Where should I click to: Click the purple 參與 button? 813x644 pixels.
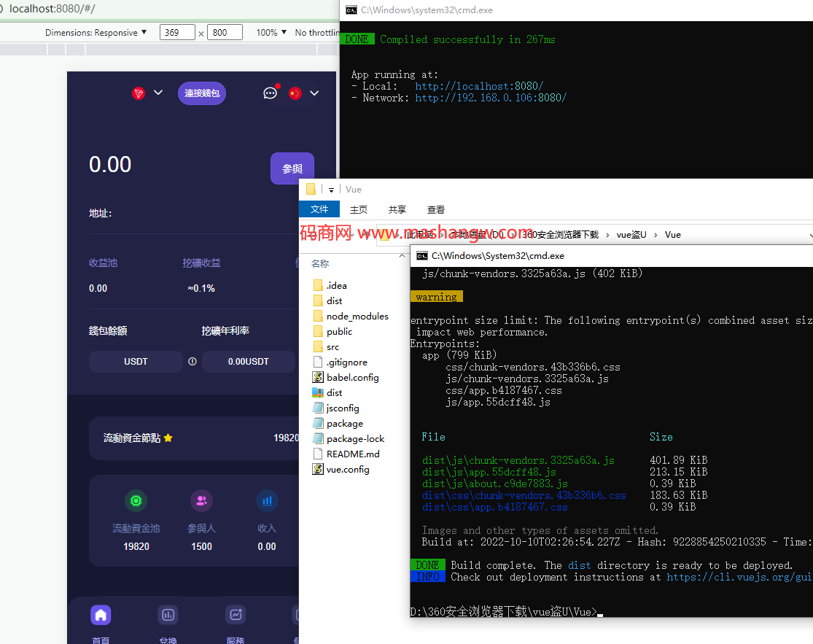pos(292,168)
